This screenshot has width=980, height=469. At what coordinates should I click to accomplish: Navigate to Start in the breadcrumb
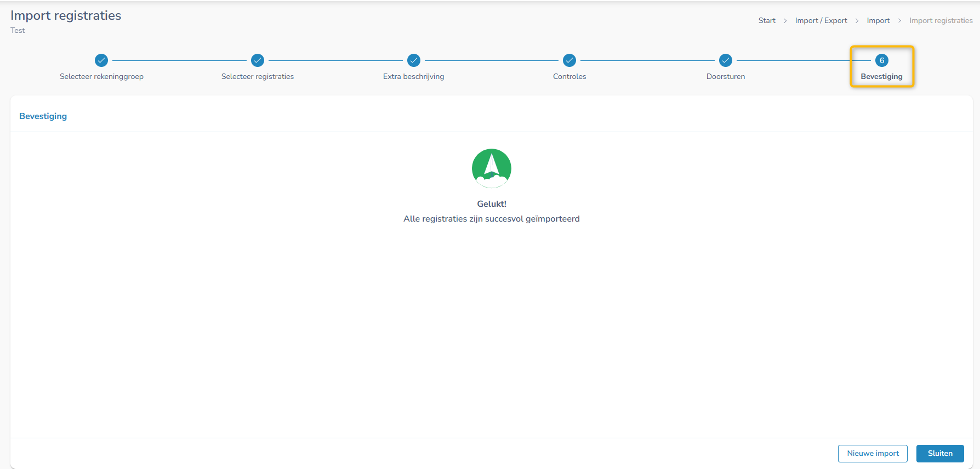click(767, 21)
